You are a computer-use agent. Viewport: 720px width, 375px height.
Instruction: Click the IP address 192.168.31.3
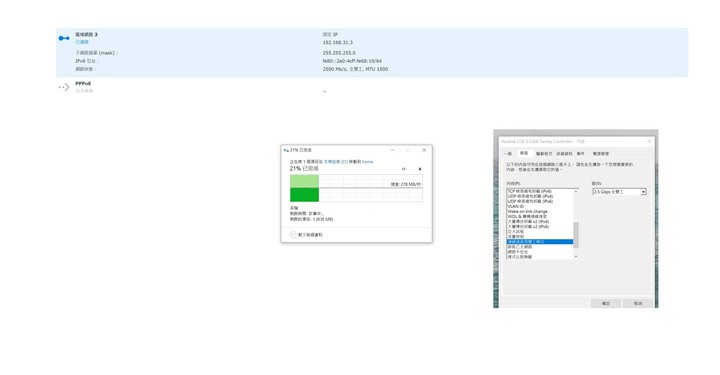338,43
